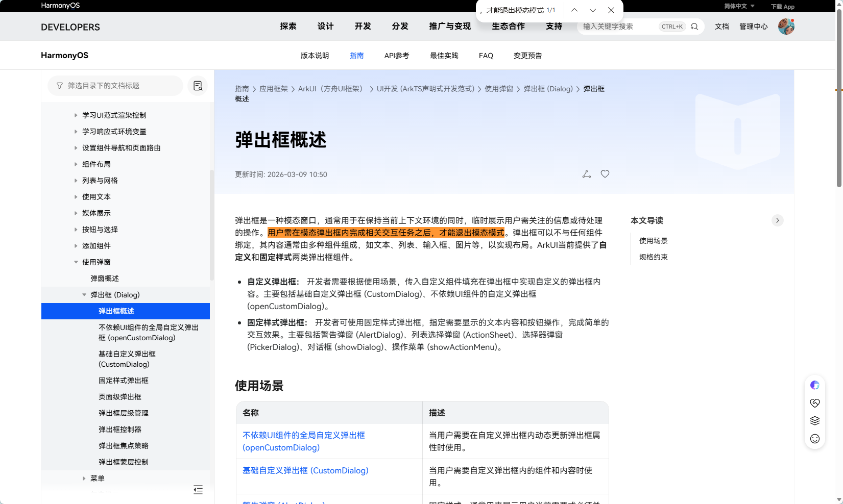Expand 媒体展示 tree node
Viewport: 843px width, 504px height.
pos(76,213)
